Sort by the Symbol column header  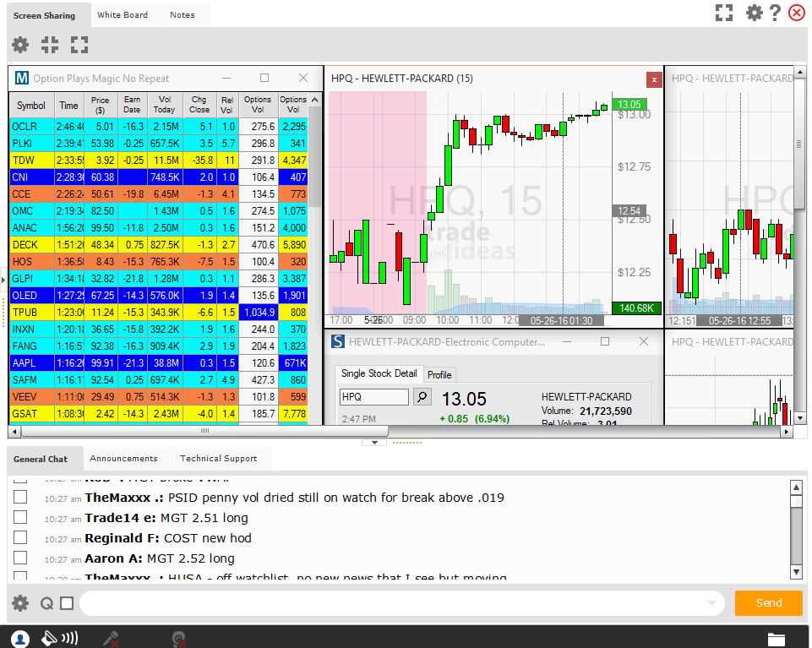coord(31,106)
